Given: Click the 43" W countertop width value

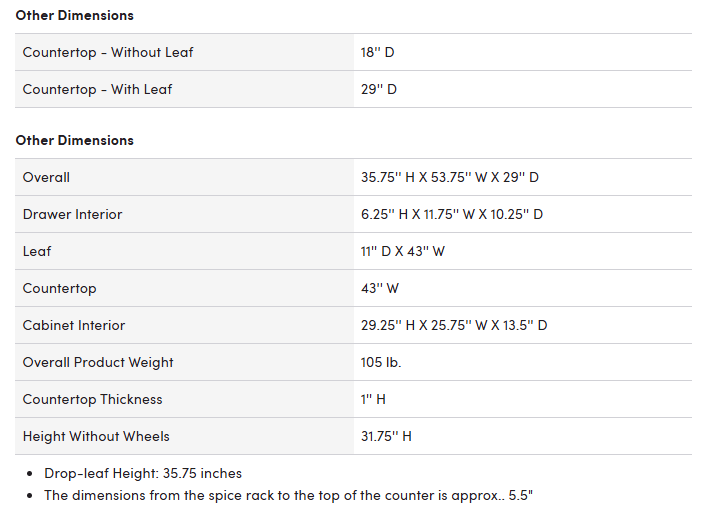Looking at the screenshot, I should pos(379,289).
